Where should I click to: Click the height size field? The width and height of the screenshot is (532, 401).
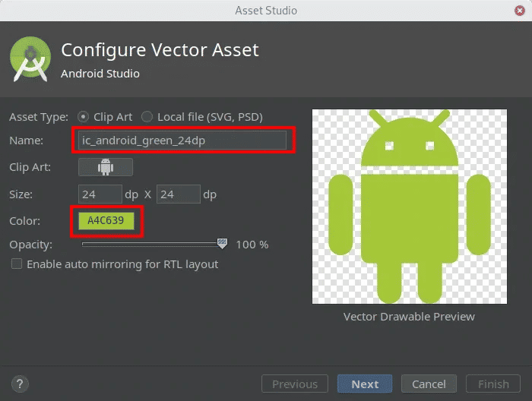pos(179,194)
